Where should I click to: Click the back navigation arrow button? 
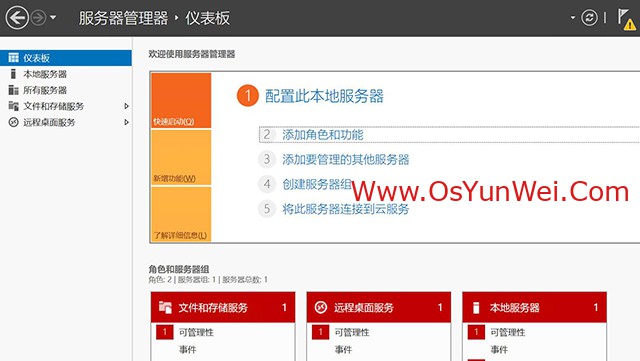17,18
